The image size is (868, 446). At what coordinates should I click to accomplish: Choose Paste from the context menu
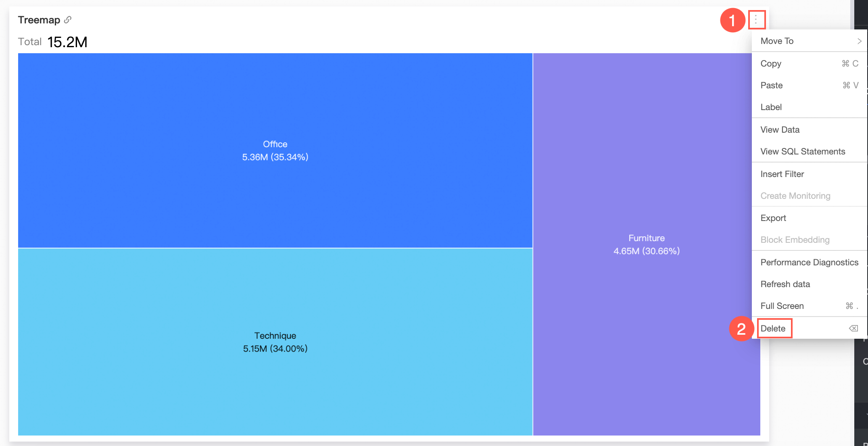click(x=771, y=85)
